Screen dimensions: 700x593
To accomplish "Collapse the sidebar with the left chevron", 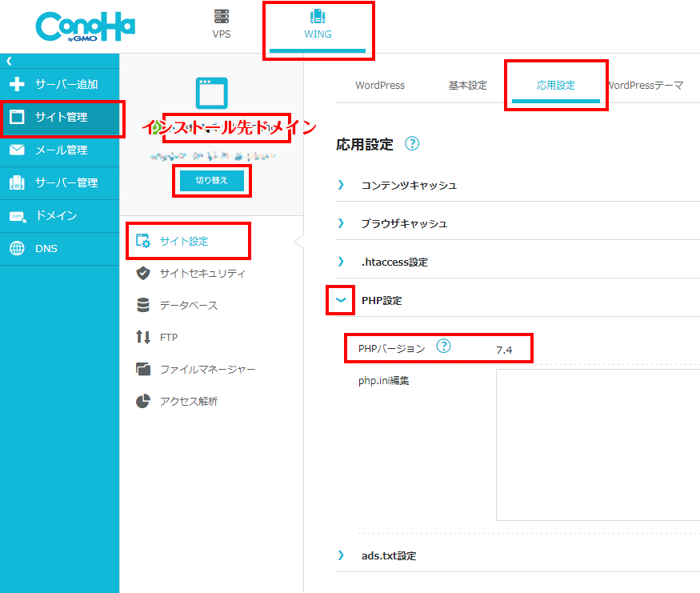I will 9,61.
